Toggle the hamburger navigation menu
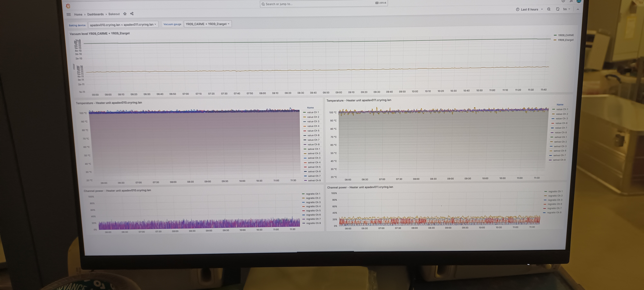The width and height of the screenshot is (644, 290). click(x=68, y=14)
